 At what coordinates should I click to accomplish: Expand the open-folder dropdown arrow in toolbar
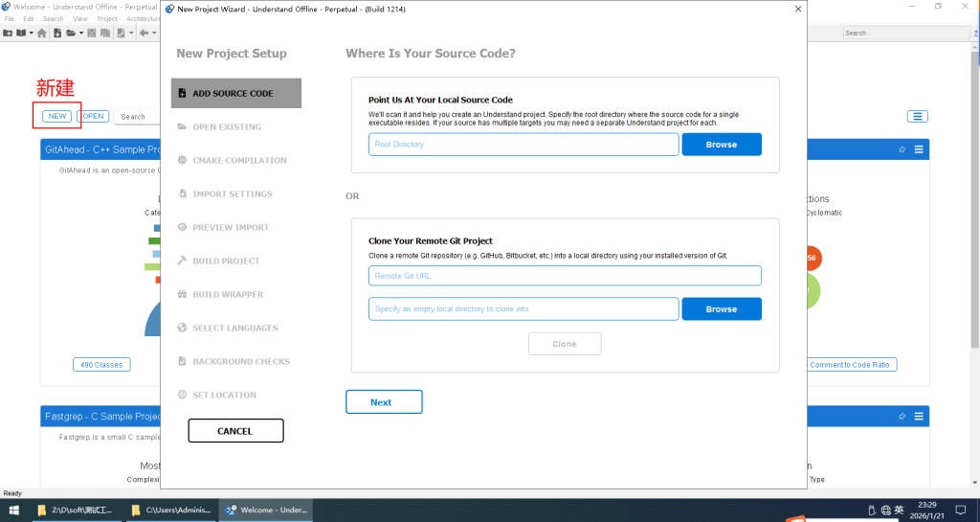82,33
